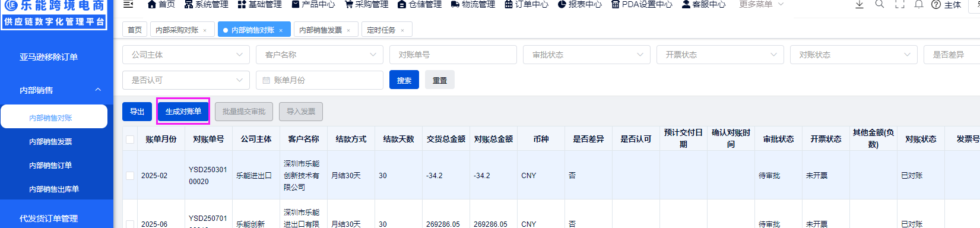Select 内部销售对账 in the sidebar
Image resolution: width=980 pixels, height=228 pixels.
click(x=54, y=117)
